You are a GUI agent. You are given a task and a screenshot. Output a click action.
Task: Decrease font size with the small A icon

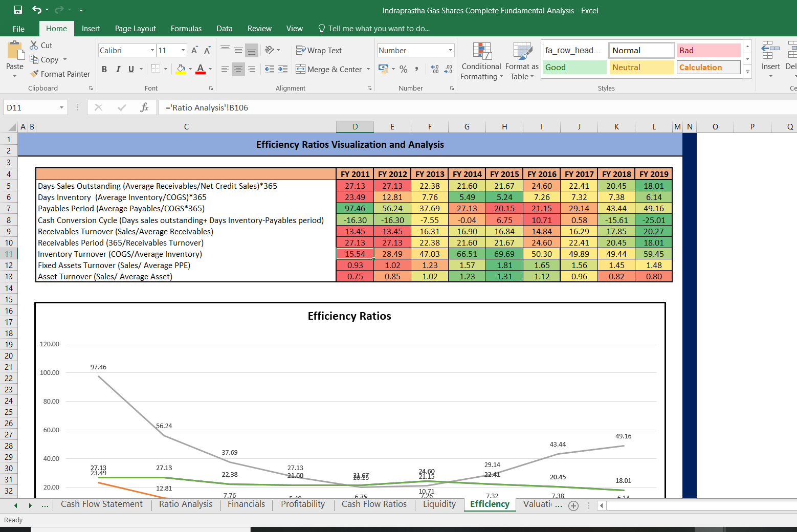point(207,50)
